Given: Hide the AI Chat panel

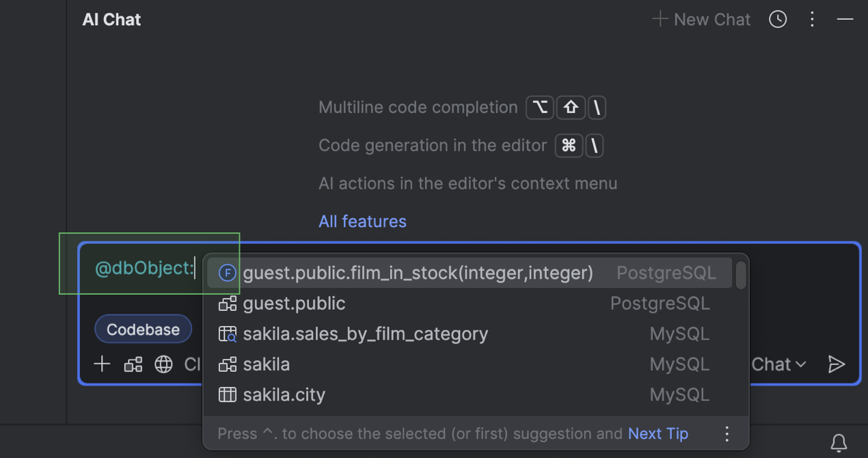Looking at the screenshot, I should coord(845,20).
